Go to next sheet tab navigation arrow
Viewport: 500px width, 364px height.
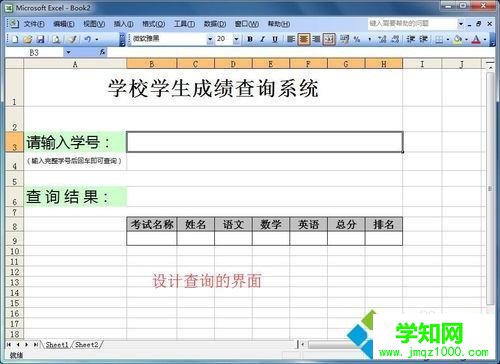26,345
